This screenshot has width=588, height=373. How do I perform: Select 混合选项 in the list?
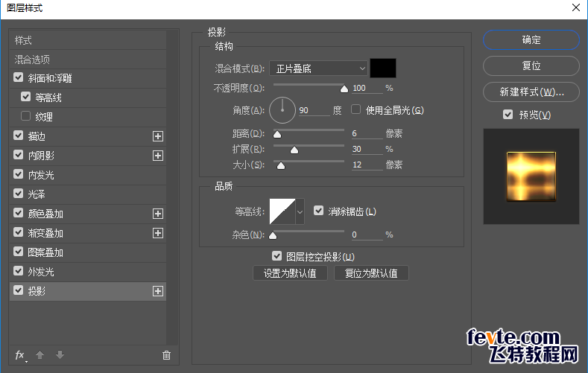coord(88,60)
